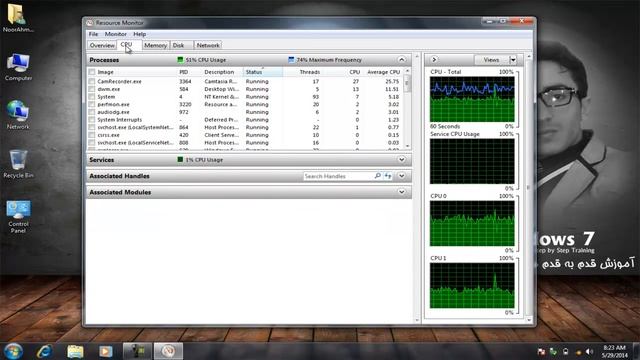Click the Services header bar
Image resolution: width=640 pixels, height=360 pixels.
point(249,160)
